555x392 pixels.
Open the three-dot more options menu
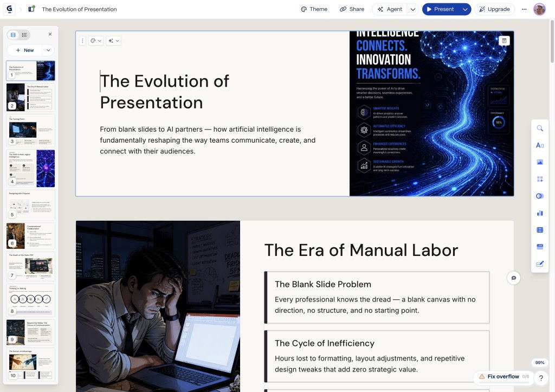[x=524, y=9]
